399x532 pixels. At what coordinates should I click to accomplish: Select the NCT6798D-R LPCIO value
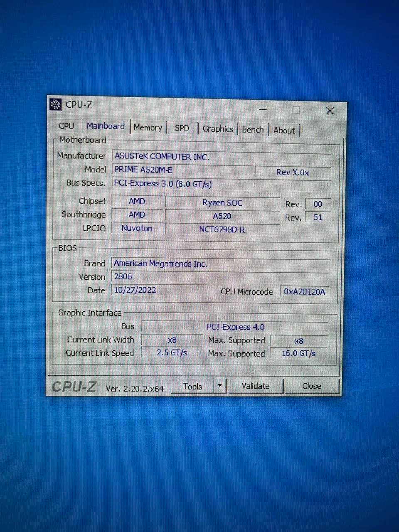click(x=222, y=229)
